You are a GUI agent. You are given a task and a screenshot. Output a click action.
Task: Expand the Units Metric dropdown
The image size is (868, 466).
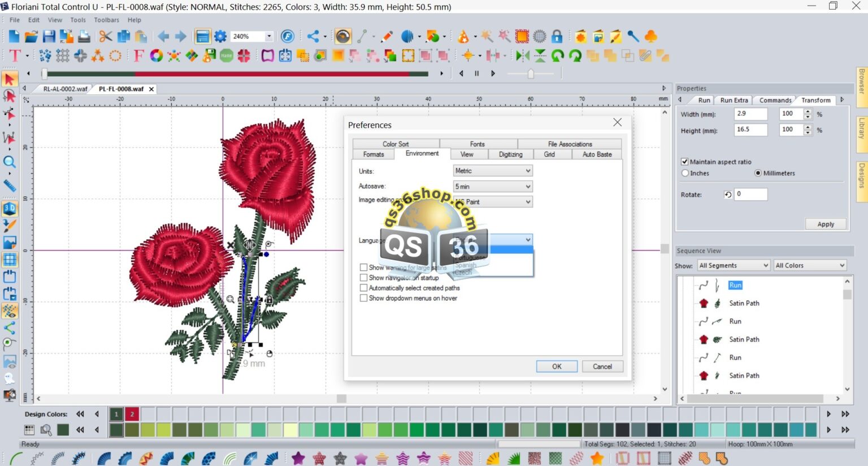(x=493, y=171)
